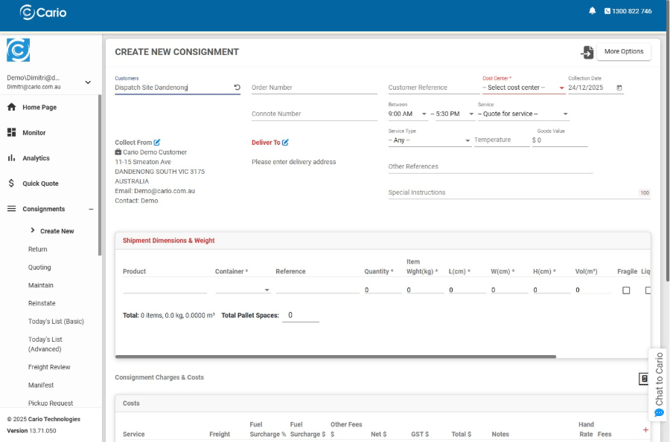Open the Select cost center dropdown
670x442 pixels.
[523, 88]
